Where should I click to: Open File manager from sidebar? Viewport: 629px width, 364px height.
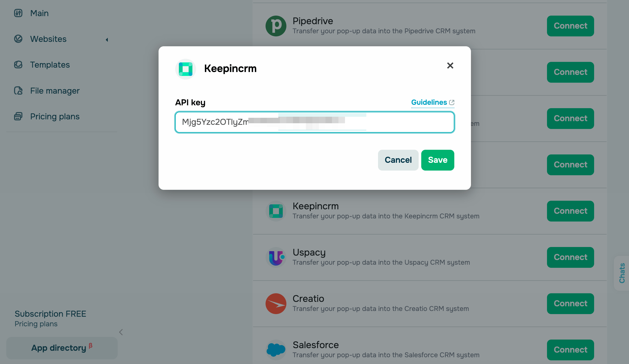(55, 91)
